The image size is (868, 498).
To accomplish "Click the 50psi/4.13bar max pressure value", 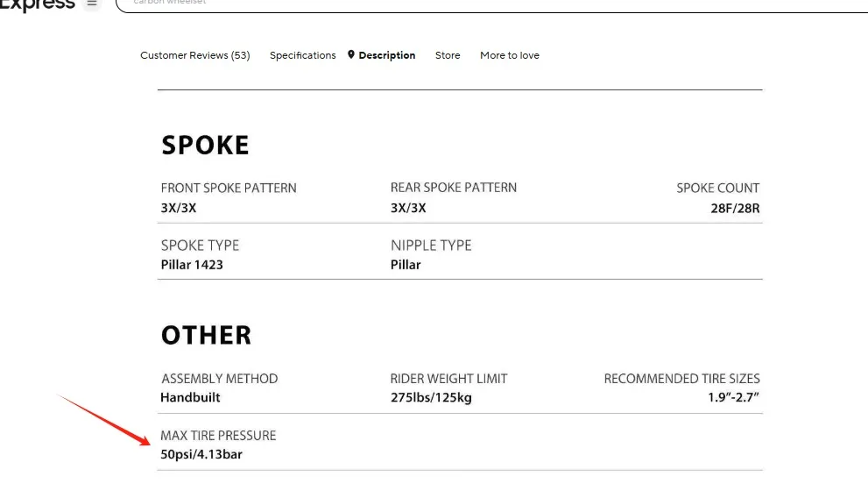I will (201, 454).
